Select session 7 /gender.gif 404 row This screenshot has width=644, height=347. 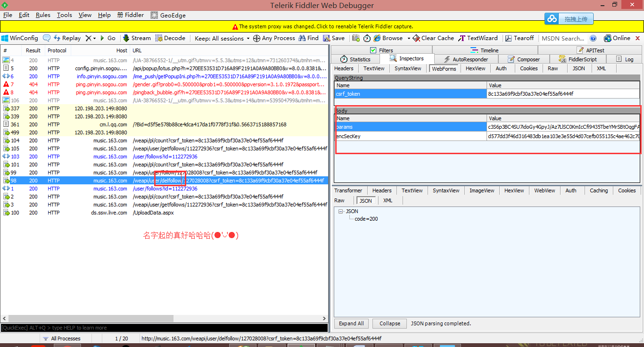(x=164, y=84)
